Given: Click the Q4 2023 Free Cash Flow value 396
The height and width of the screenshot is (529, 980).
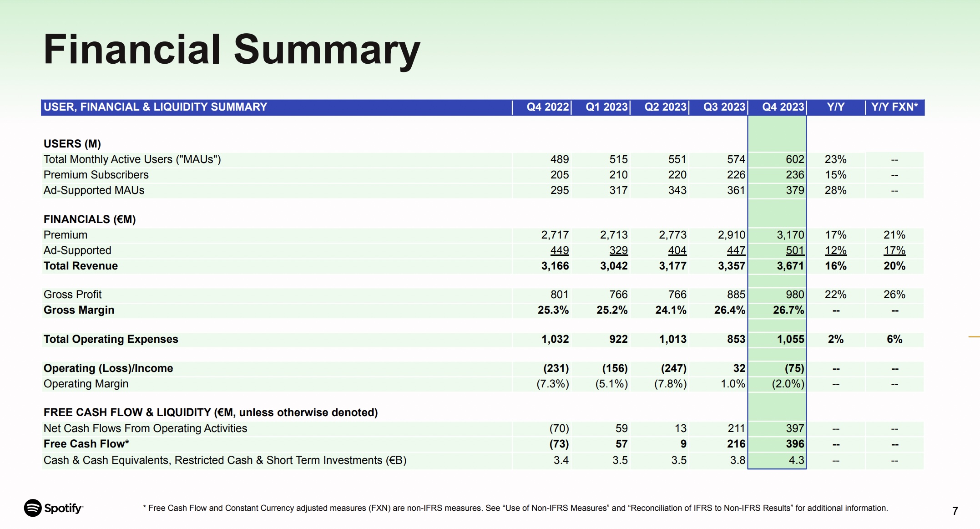Looking at the screenshot, I should [x=795, y=444].
